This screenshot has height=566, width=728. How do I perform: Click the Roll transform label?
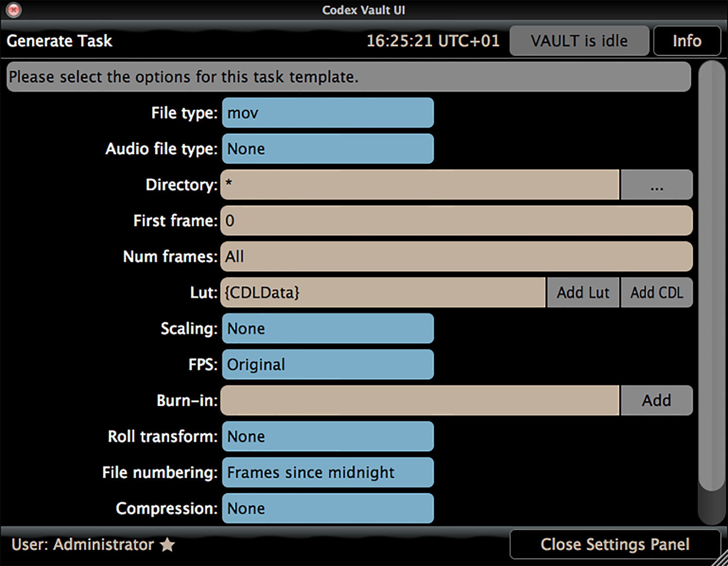point(162,436)
